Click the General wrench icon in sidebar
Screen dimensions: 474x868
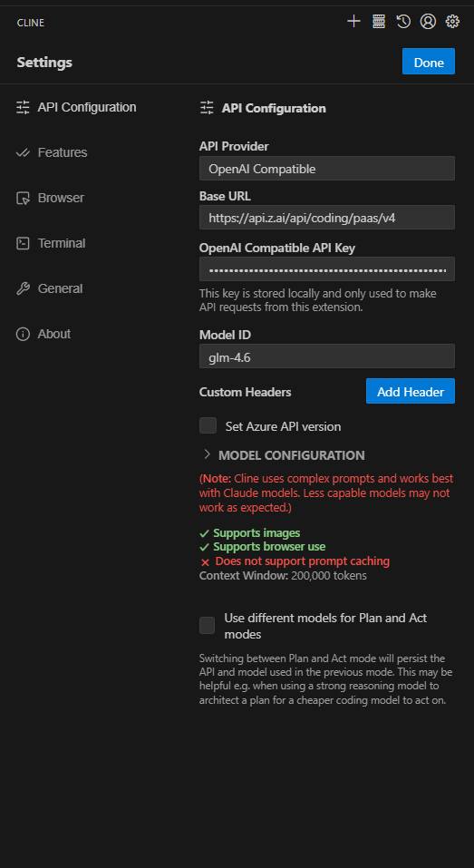pyautogui.click(x=23, y=289)
